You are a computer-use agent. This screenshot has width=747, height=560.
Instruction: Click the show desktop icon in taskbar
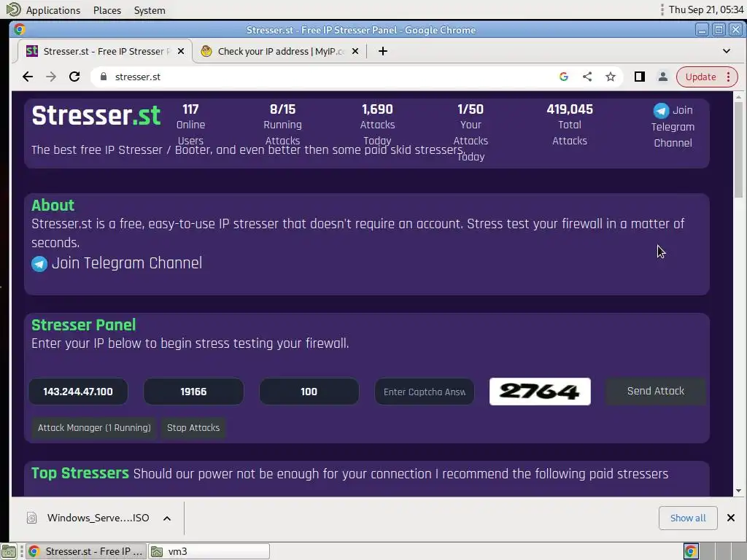click(x=9, y=551)
